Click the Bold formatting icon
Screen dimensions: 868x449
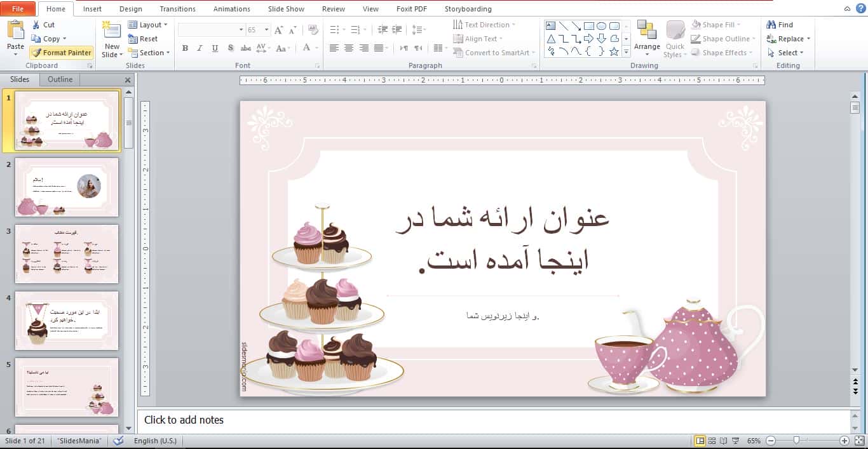coord(185,48)
